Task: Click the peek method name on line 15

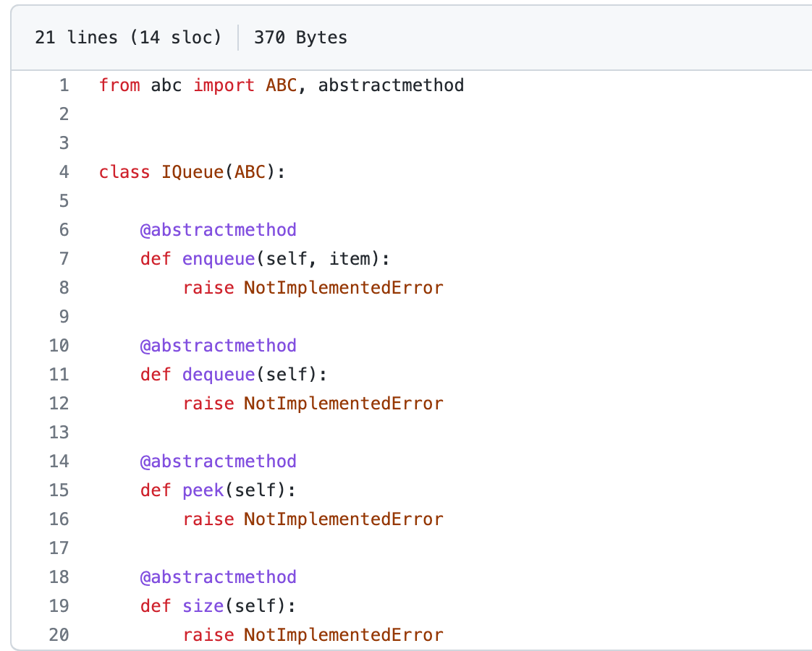Action: coord(202,490)
